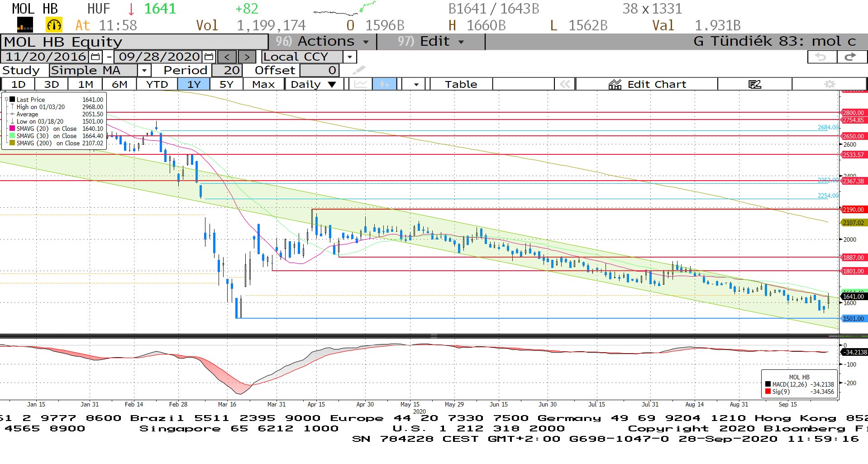Click the undo arrow icon
Viewport: 868px width, 464px height.
[x=822, y=57]
